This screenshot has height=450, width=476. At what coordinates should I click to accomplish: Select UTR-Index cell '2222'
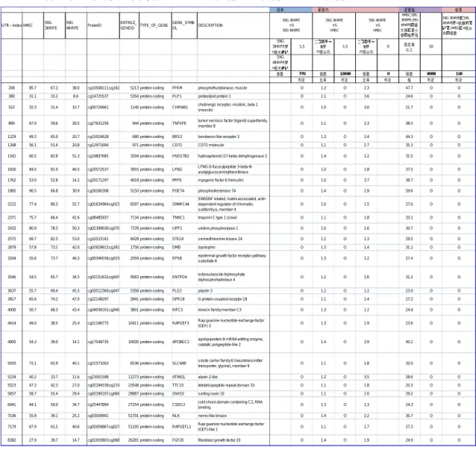[x=11, y=204]
